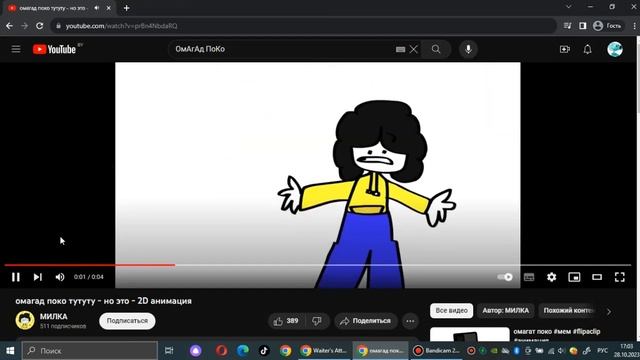
Task: Open the Windows Start menu
Action: pyautogui.click(x=10, y=351)
